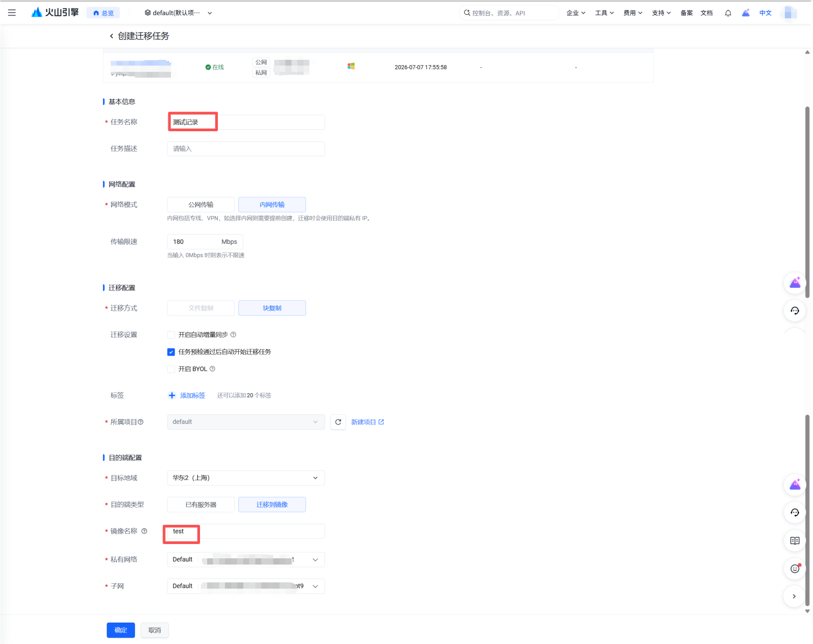
Task: Edit the 镜像名称 field
Action: click(x=246, y=532)
